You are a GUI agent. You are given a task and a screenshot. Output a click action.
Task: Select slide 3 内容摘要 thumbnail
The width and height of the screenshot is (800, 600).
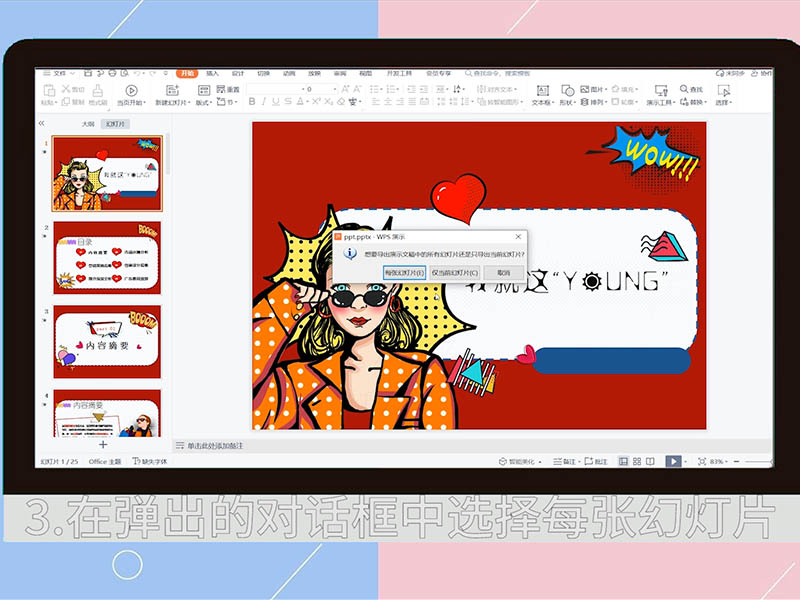pyautogui.click(x=107, y=342)
